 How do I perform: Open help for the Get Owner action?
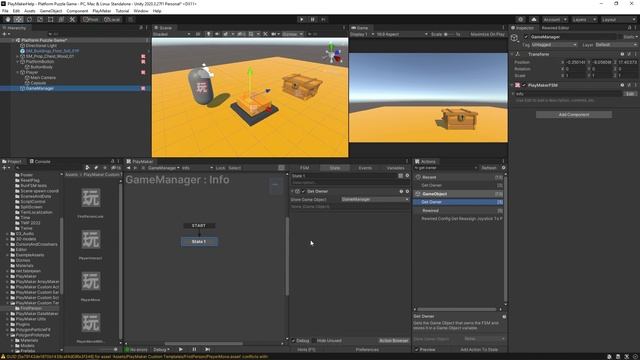pyautogui.click(x=401, y=191)
